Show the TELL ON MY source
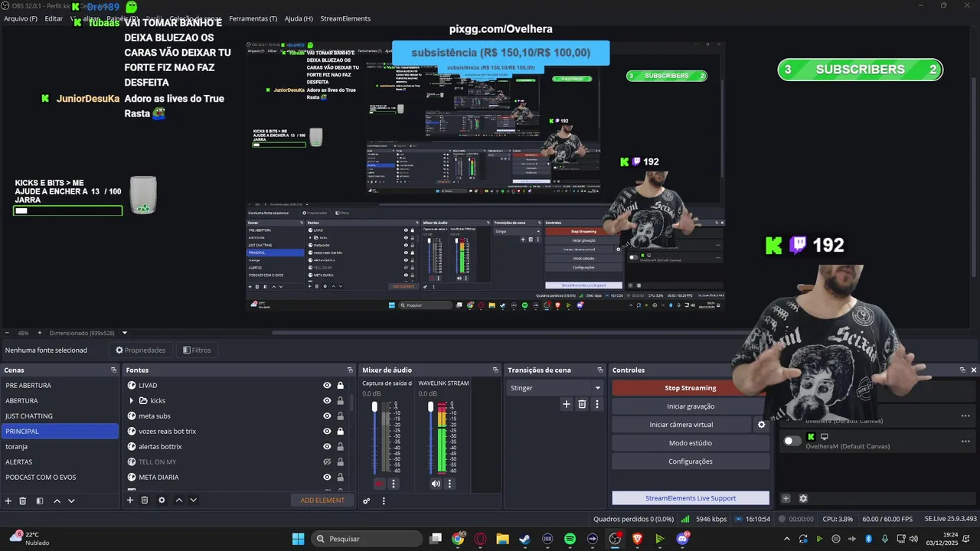This screenshot has width=980, height=551. pyautogui.click(x=327, y=462)
